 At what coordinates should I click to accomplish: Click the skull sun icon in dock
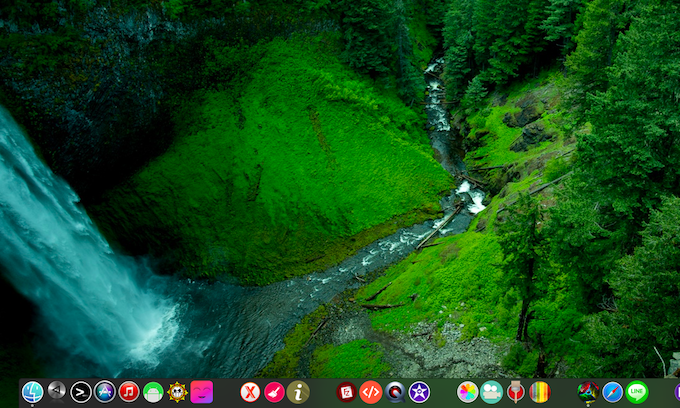177,392
